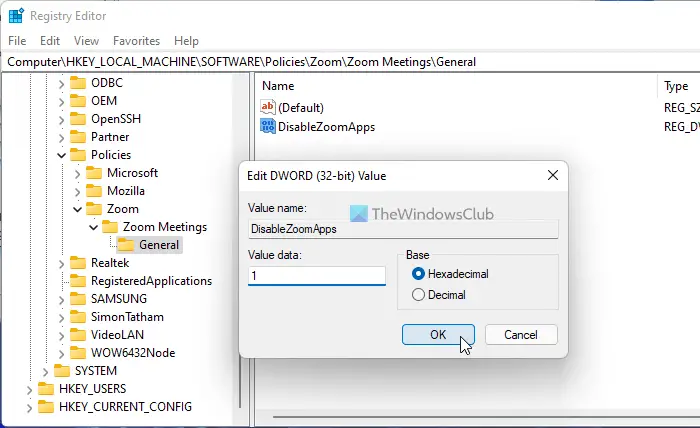This screenshot has width=700, height=428.
Task: Select the DisableZoomApps value name
Action: pos(326,127)
